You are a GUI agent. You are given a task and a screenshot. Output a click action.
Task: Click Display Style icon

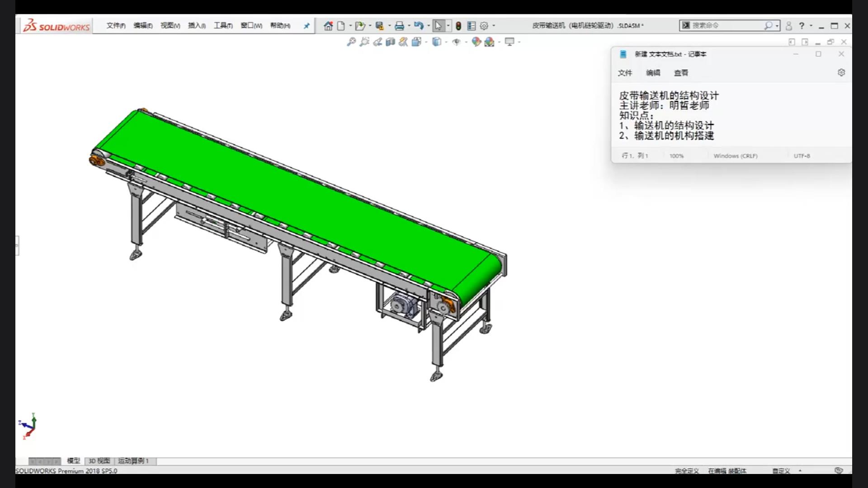point(437,42)
